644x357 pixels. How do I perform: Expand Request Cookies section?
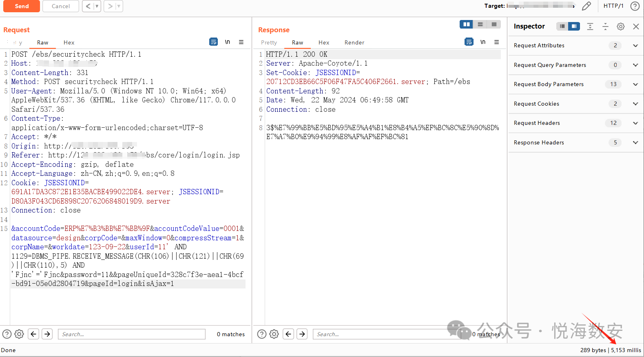point(576,104)
